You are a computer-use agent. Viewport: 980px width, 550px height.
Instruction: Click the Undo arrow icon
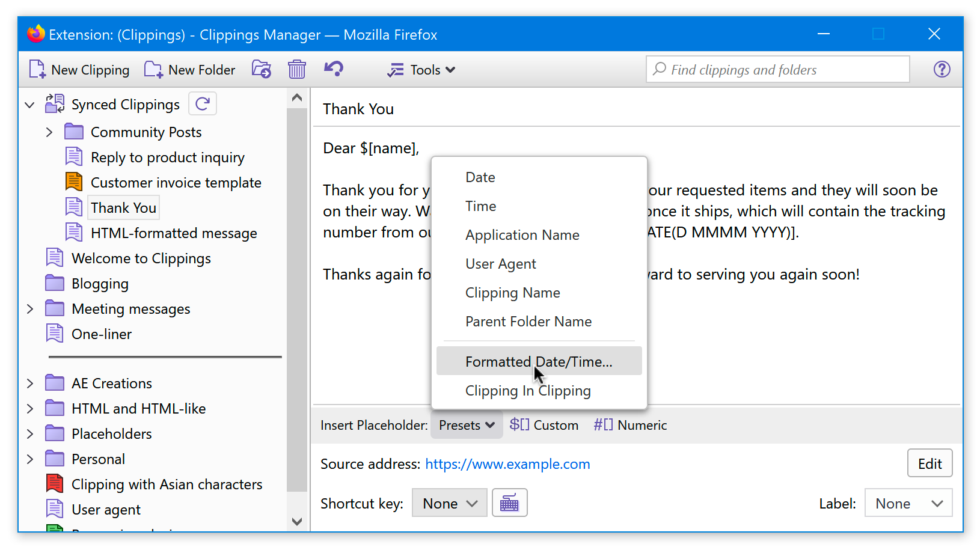click(334, 69)
